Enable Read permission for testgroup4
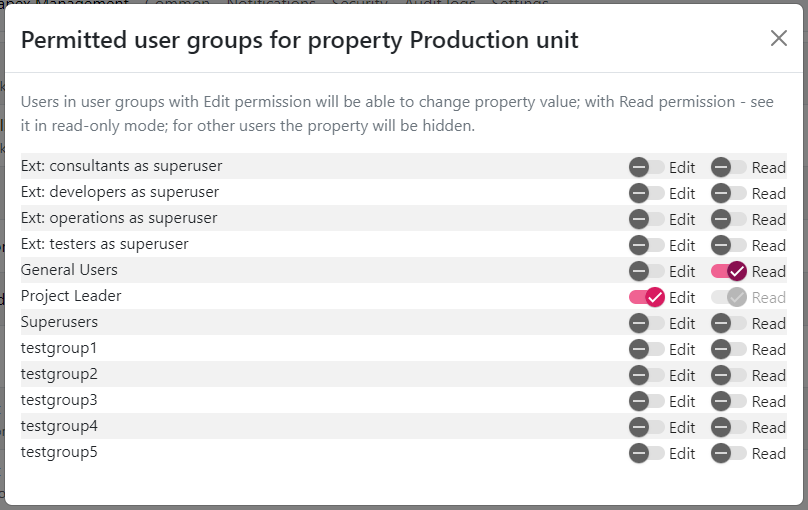The image size is (808, 510). click(729, 427)
